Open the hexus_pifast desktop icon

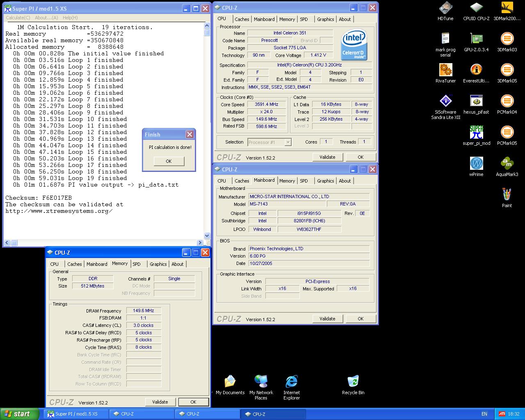[476, 105]
